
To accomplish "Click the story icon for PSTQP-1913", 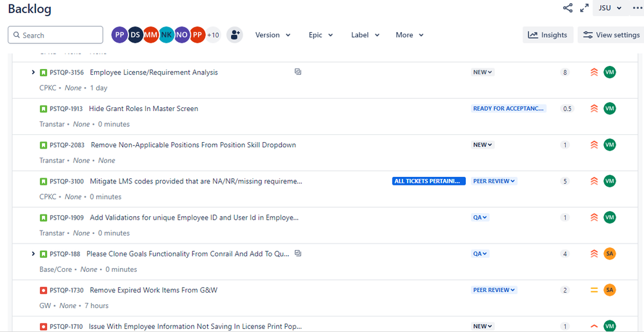I will (x=43, y=109).
